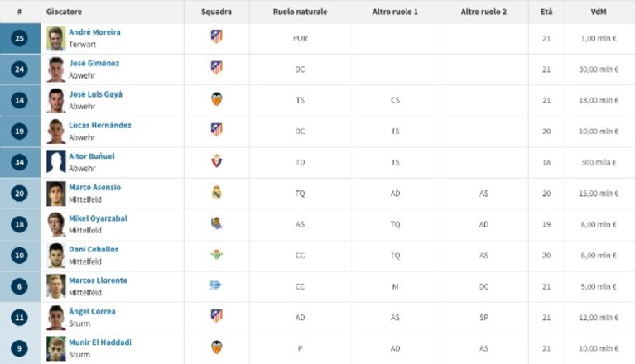
Task: Sort table by VdM column header
Action: coord(598,12)
